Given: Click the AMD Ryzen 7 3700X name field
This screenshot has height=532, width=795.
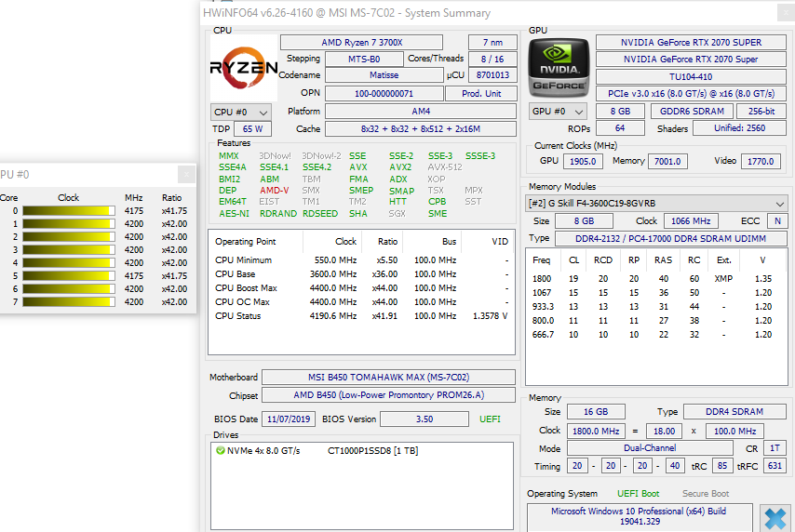Looking at the screenshot, I should coord(361,43).
